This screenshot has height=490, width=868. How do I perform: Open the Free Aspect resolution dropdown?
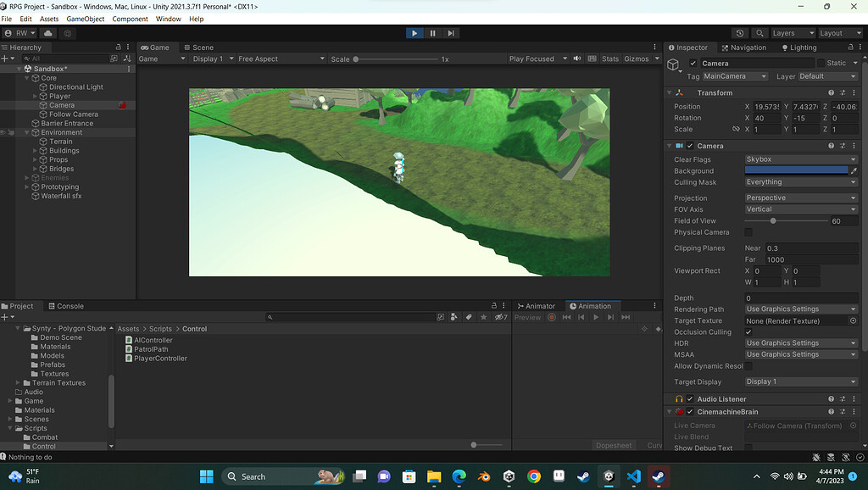coord(280,58)
